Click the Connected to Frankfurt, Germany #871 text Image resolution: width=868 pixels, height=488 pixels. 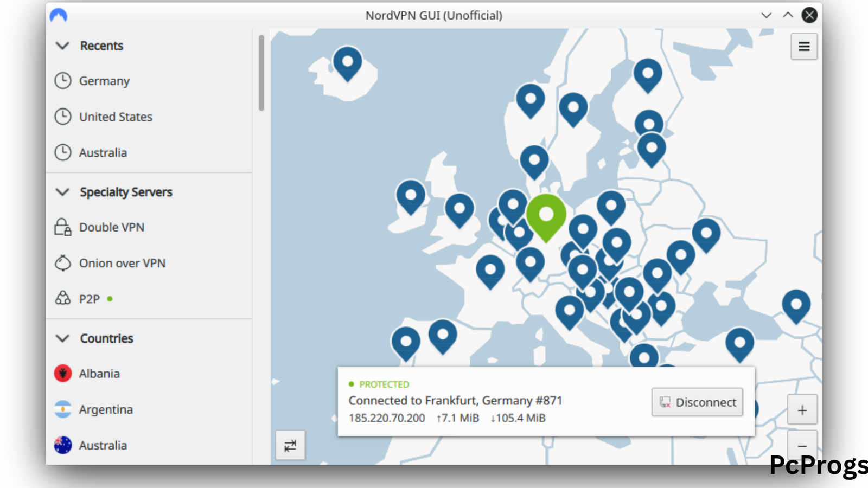tap(456, 401)
